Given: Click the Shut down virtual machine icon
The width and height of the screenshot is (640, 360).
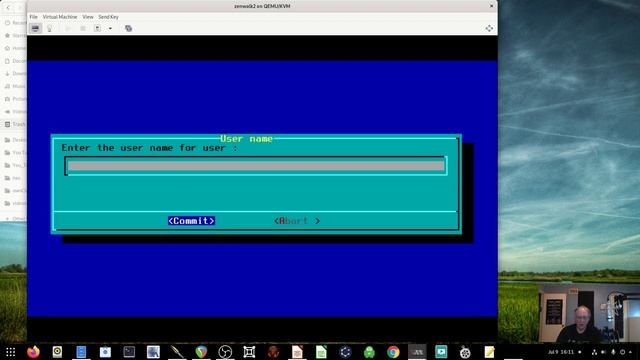Looking at the screenshot, I should [97, 28].
